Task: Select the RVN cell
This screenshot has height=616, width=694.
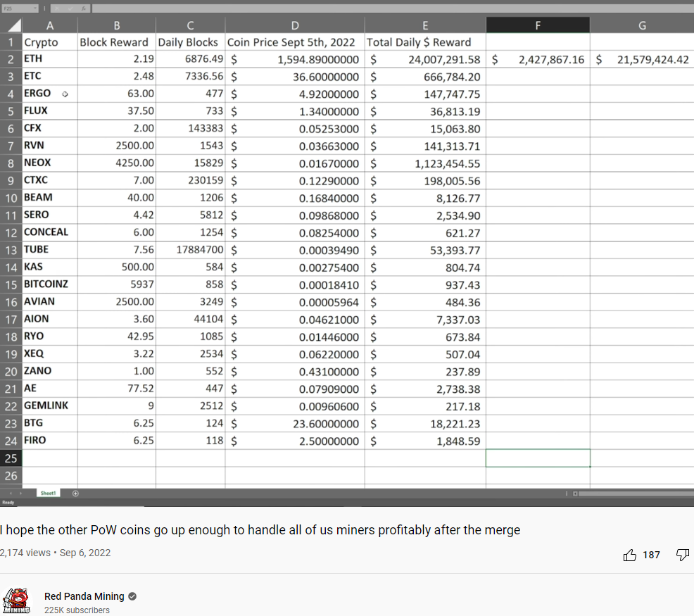Action: click(50, 146)
